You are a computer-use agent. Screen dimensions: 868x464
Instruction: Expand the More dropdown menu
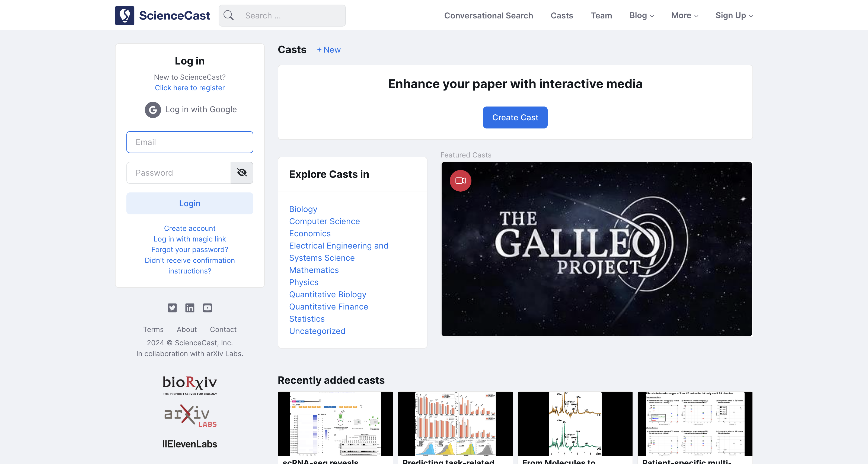685,15
